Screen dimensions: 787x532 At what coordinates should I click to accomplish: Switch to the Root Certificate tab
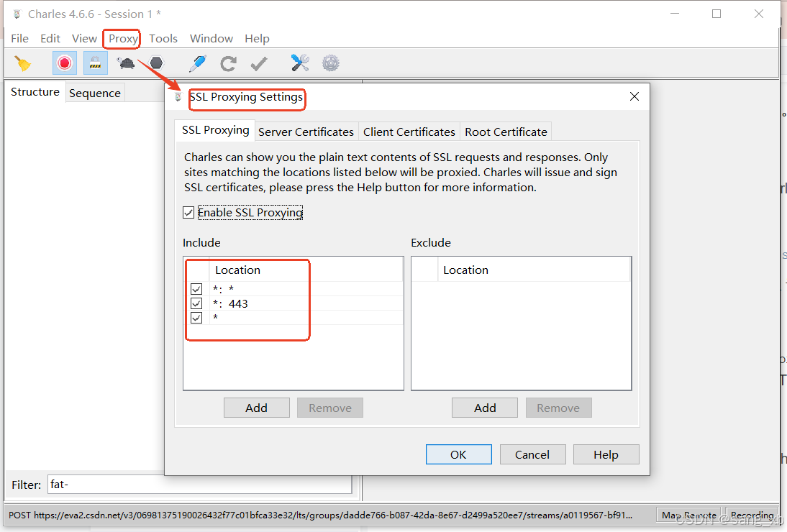coord(506,132)
